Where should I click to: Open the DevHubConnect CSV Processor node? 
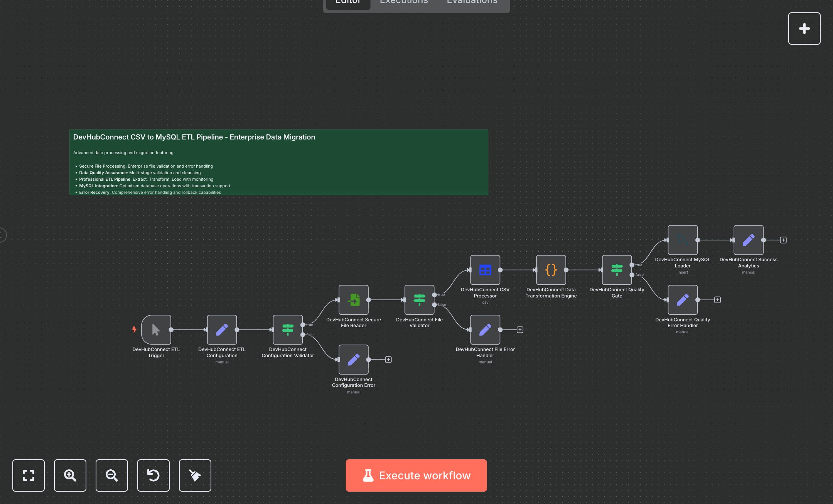point(485,270)
